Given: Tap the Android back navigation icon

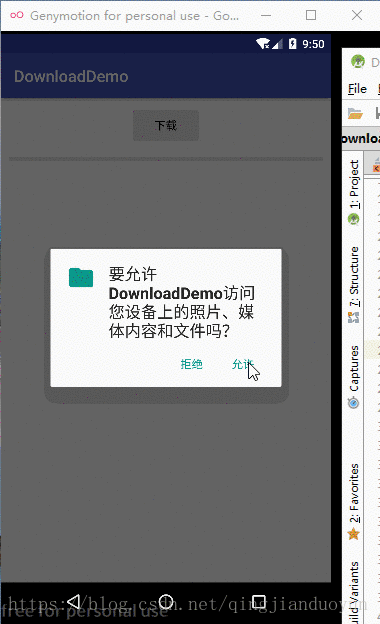Looking at the screenshot, I should 74,601.
